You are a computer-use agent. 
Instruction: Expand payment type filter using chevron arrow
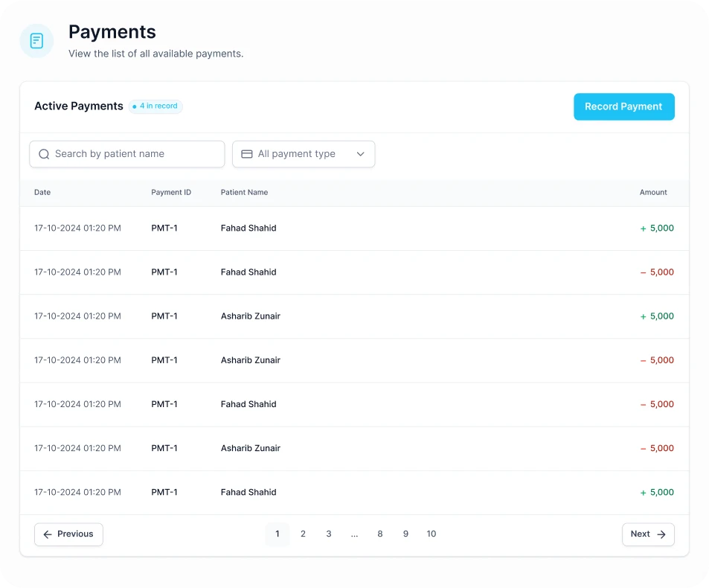pos(361,154)
